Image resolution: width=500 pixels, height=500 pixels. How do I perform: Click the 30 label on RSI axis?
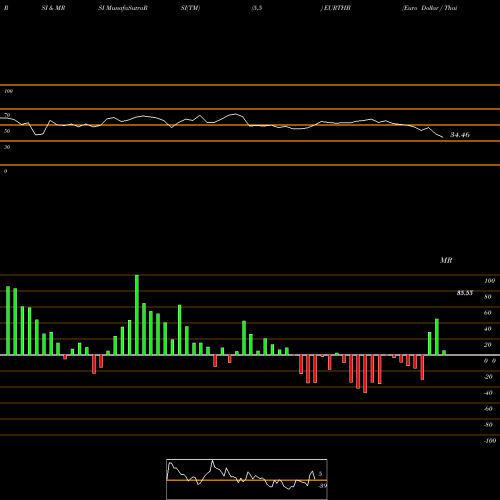click(7, 147)
